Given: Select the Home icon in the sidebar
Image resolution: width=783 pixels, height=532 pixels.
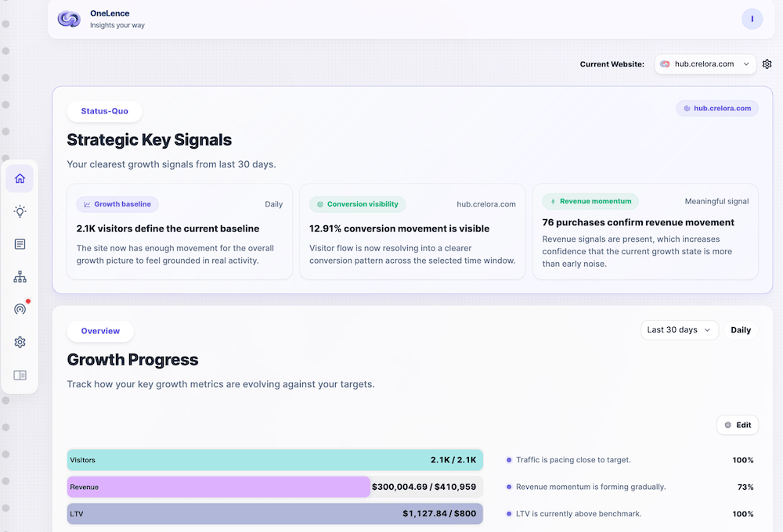Looking at the screenshot, I should tap(20, 178).
